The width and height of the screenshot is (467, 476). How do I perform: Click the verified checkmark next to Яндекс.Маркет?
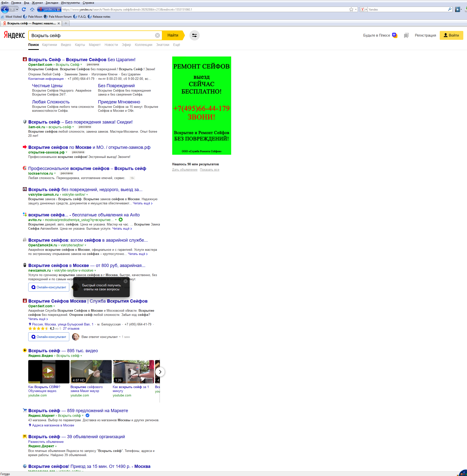pos(87,416)
